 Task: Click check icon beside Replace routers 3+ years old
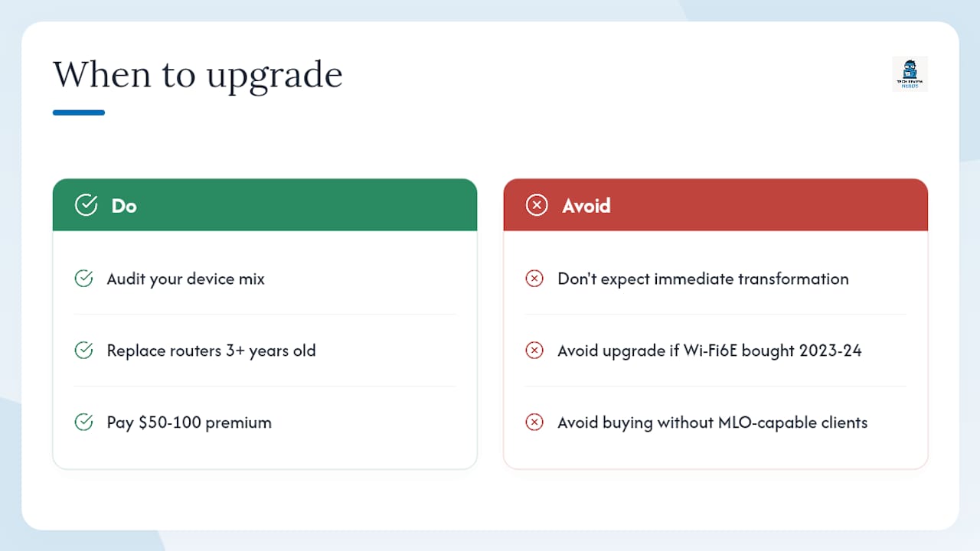(83, 350)
